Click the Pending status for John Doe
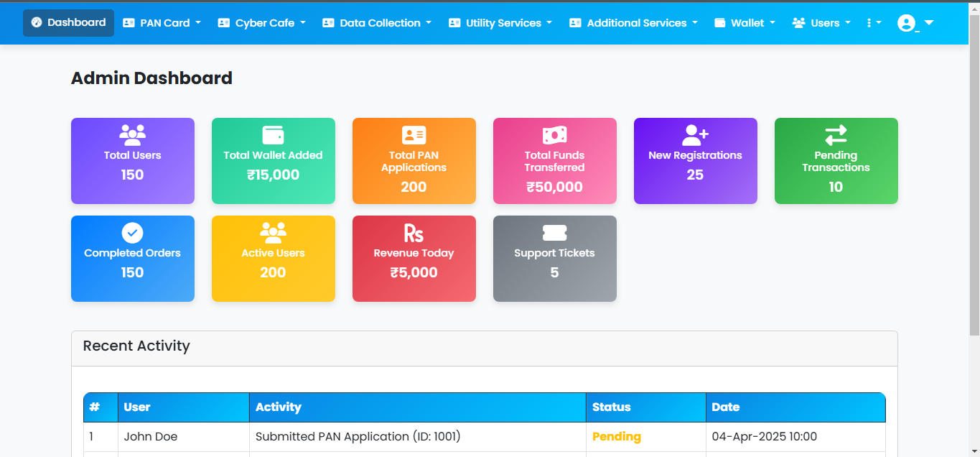Viewport: 980px width, 457px height. point(616,437)
